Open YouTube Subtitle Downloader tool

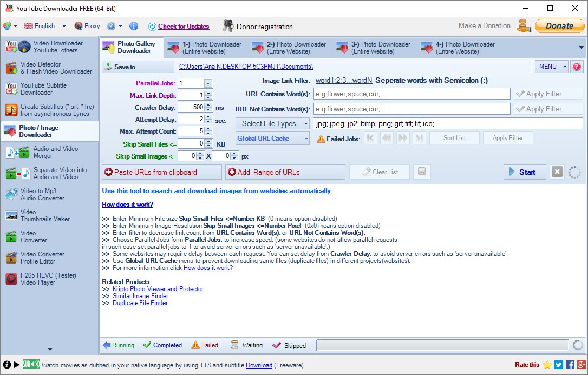point(49,89)
